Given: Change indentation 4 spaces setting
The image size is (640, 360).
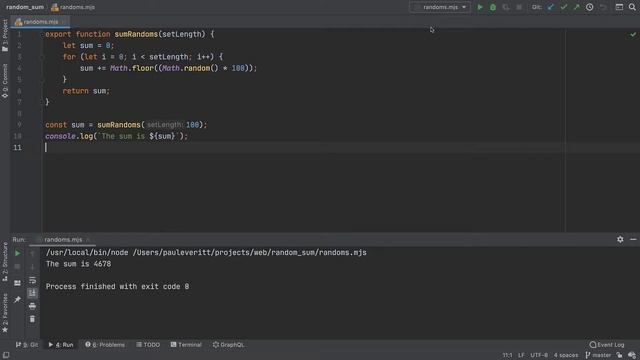Looking at the screenshot, I should [566, 356].
